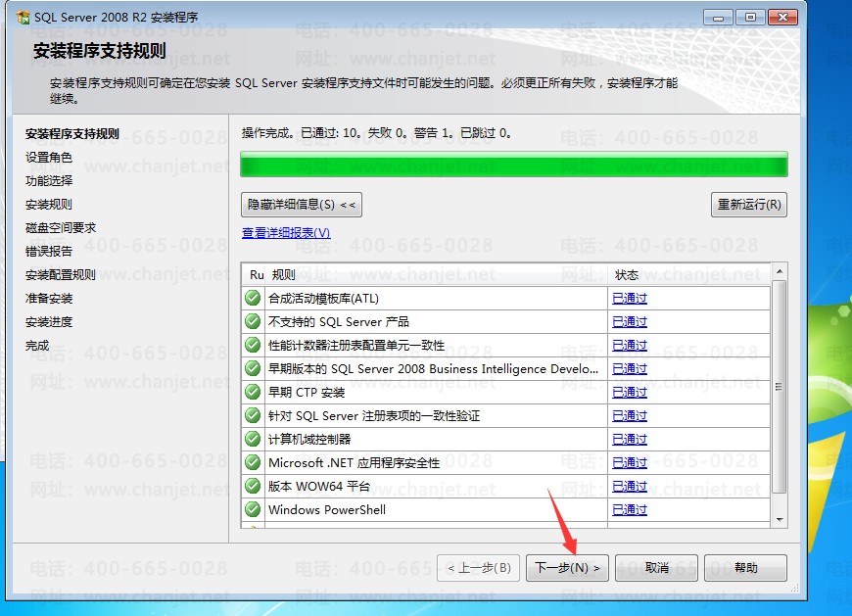Click the rules list scrollbar thumb

pos(780,387)
